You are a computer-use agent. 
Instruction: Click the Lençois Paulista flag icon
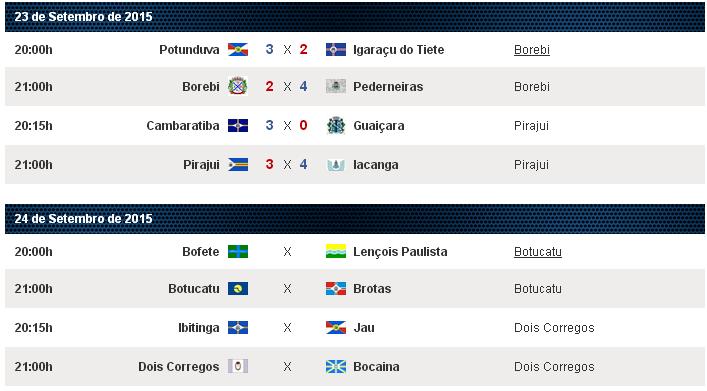pyautogui.click(x=336, y=251)
